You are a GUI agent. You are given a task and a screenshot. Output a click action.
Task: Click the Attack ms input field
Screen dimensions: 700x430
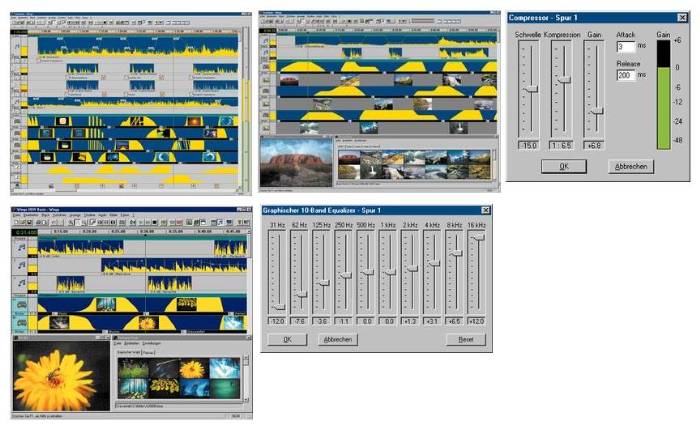coord(625,46)
